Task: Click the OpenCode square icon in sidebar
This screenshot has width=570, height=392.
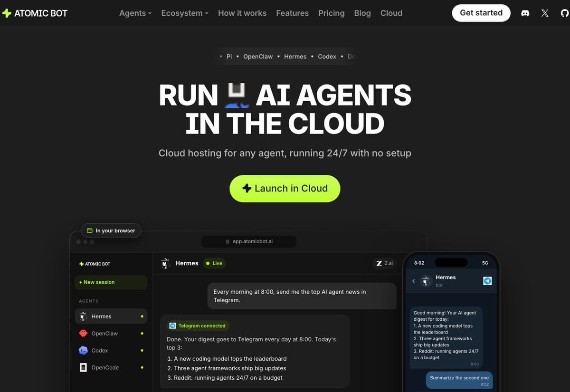Action: pyautogui.click(x=83, y=367)
